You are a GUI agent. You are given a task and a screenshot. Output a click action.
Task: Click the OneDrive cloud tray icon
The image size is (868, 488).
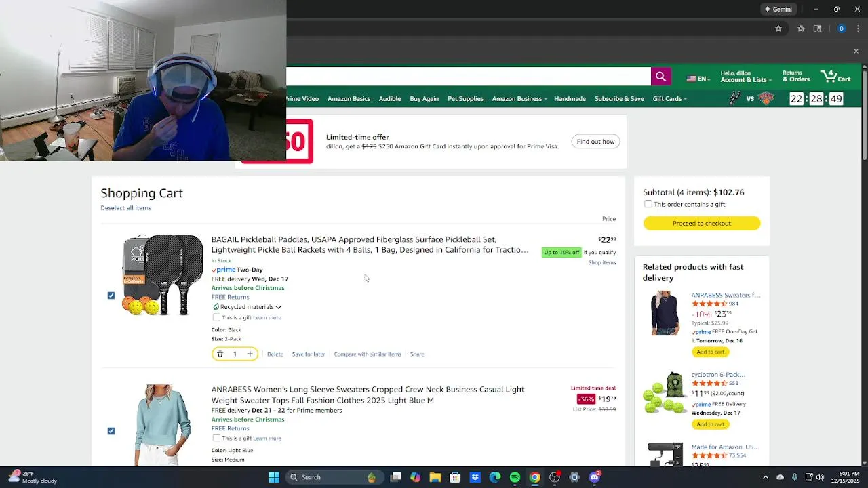pyautogui.click(x=780, y=477)
